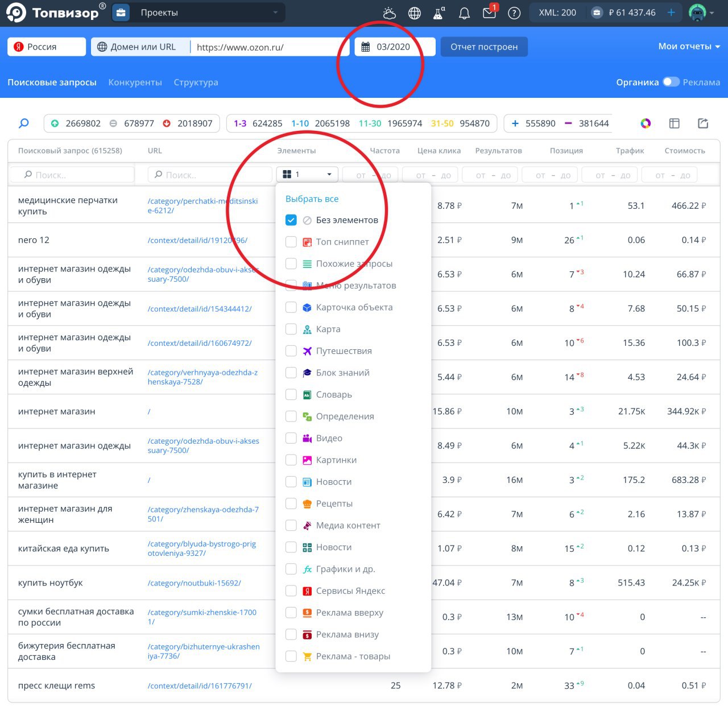Click the Topvisor logo
The width and height of the screenshot is (728, 706).
(56, 13)
